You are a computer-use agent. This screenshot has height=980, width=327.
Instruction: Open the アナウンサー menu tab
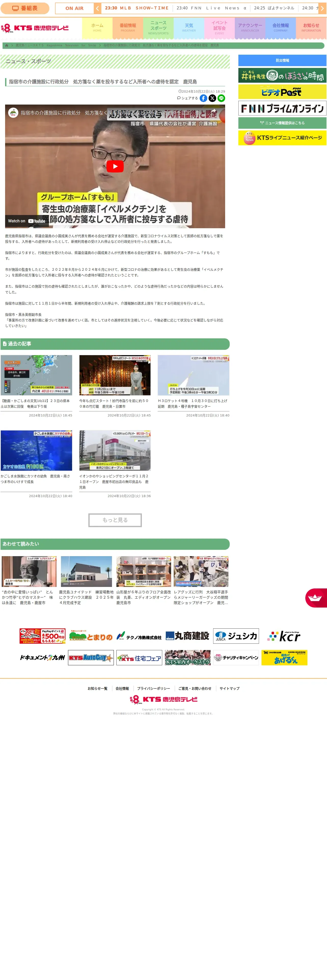250,28
